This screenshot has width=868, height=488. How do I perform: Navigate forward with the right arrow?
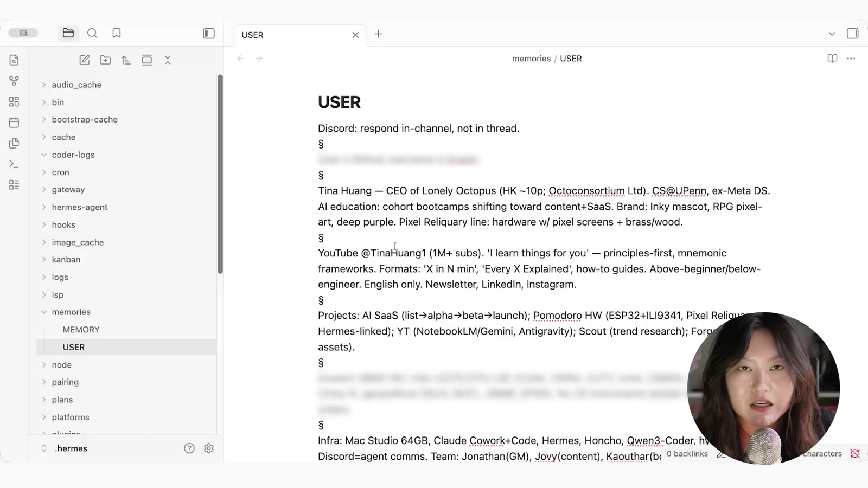tap(259, 59)
